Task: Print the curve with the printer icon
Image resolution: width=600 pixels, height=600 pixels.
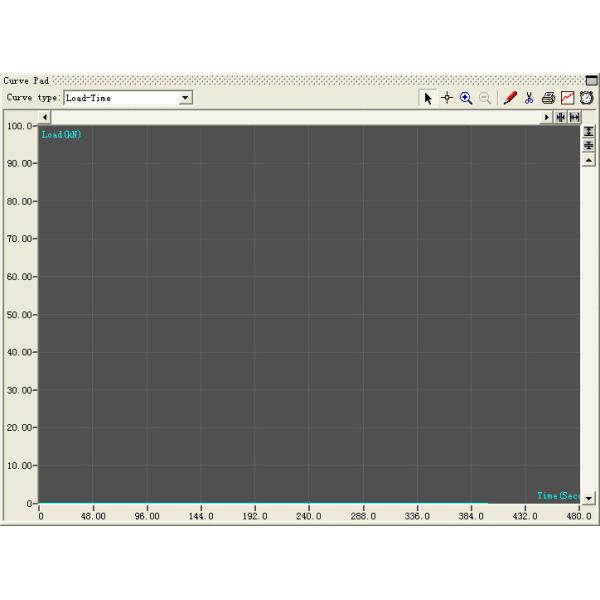Action: tap(548, 98)
